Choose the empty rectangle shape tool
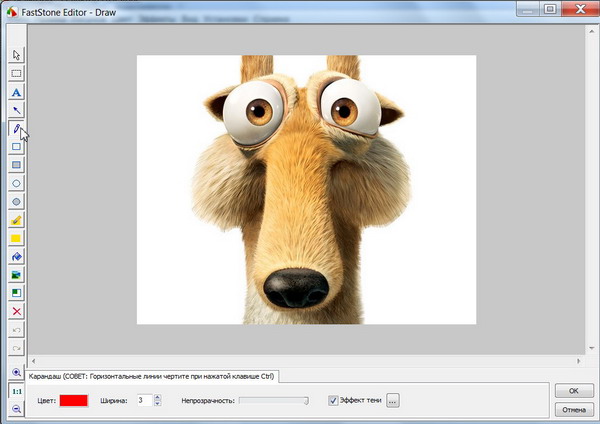The image size is (600, 424). [x=16, y=147]
